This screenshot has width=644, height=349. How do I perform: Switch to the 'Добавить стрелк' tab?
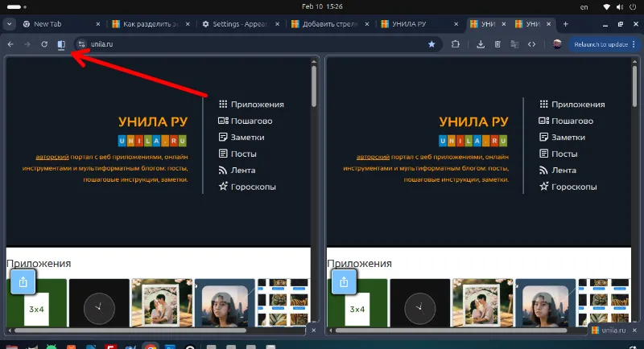[x=330, y=24]
